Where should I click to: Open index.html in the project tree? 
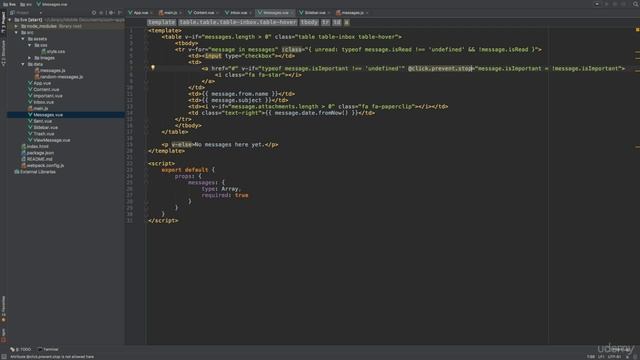(35, 147)
